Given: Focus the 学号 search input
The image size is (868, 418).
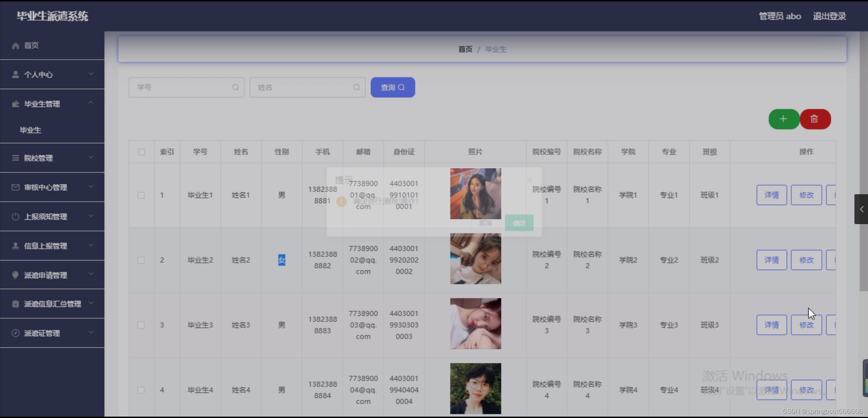Looking at the screenshot, I should [186, 87].
